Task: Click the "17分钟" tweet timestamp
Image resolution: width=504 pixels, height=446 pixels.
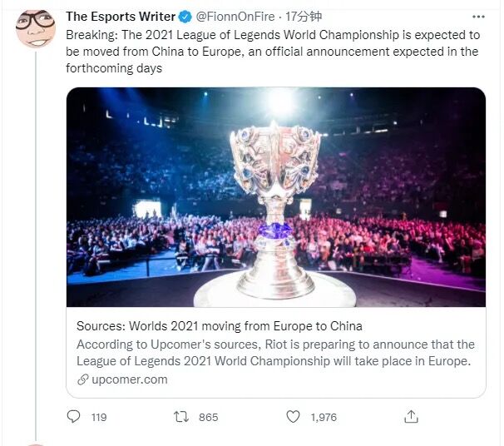Action: 304,17
